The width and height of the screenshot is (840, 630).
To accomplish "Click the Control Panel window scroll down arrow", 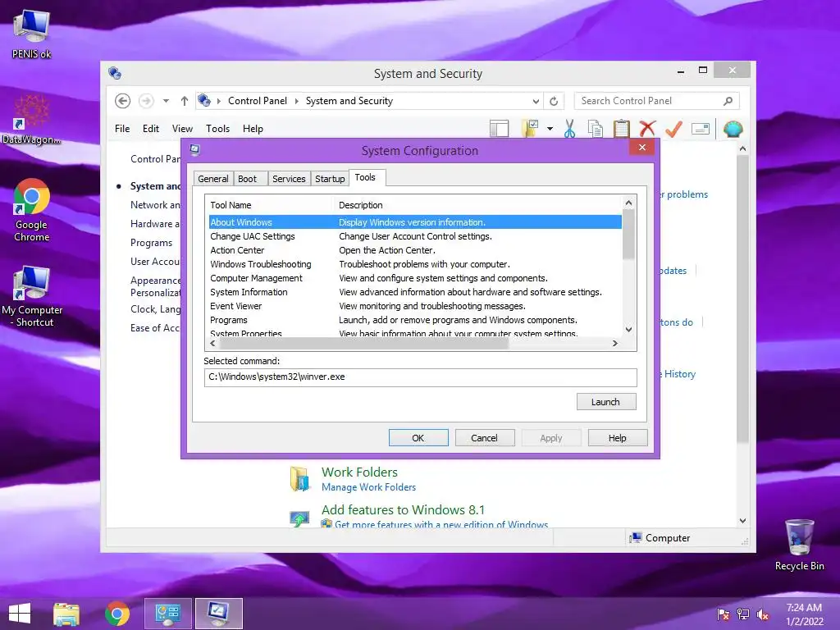I will (742, 520).
